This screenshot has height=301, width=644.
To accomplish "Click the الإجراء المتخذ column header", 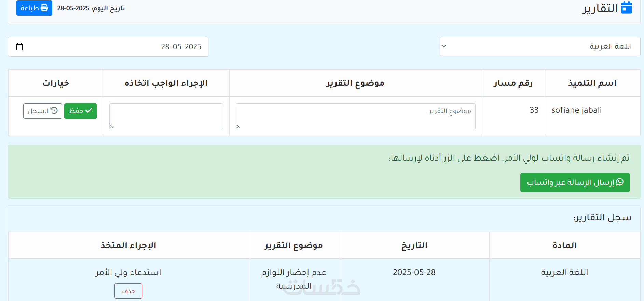I will (128, 245).
